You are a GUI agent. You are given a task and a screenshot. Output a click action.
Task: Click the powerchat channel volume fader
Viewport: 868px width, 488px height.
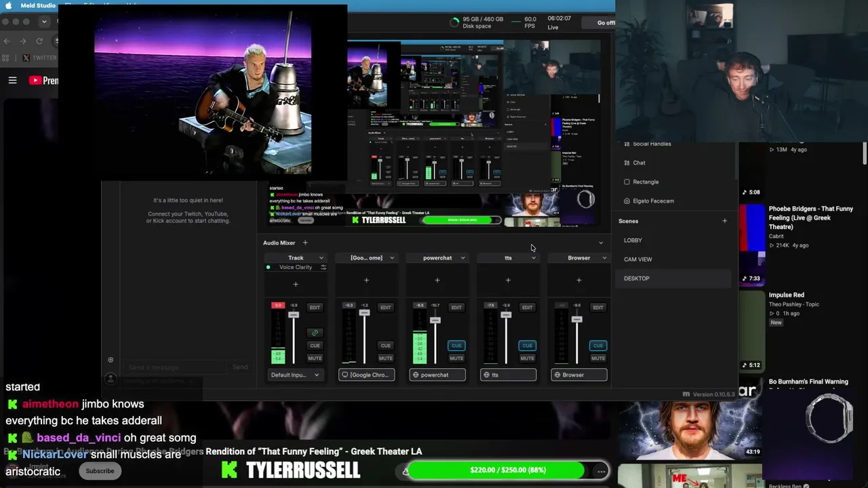click(x=435, y=320)
